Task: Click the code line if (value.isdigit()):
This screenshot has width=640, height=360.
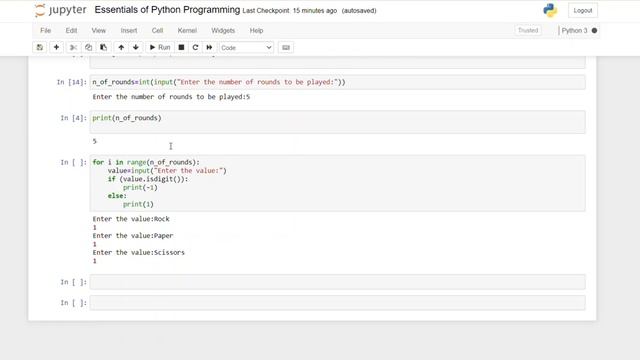Action: [x=148, y=179]
